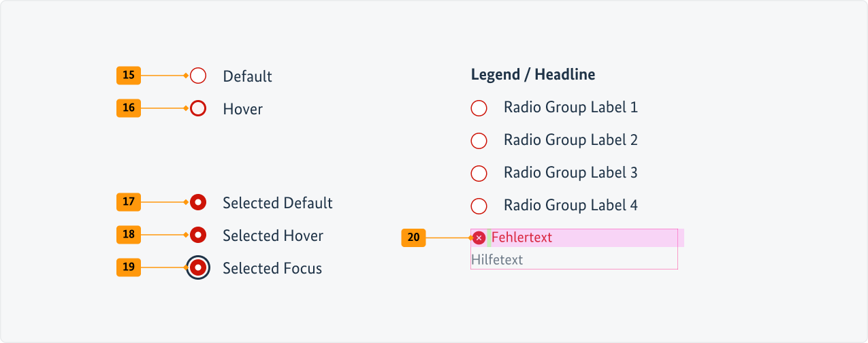Choose Radio Group Label 4 option
This screenshot has height=343, width=868.
(x=479, y=206)
